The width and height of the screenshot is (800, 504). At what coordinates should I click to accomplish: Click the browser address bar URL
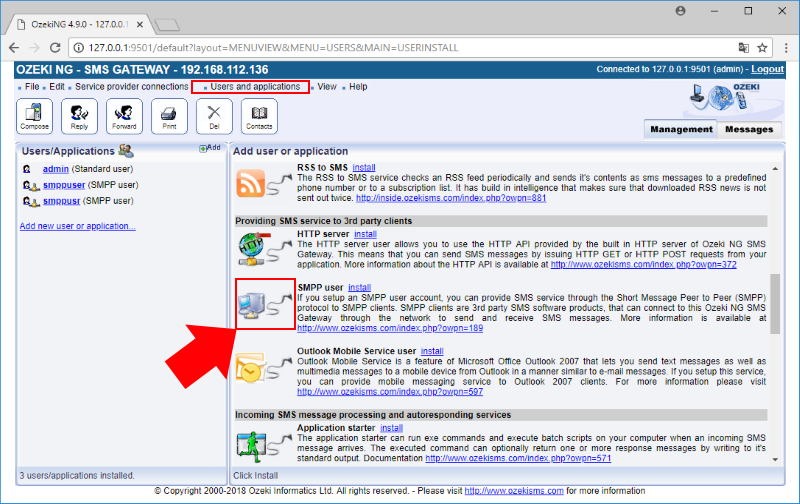(273, 47)
